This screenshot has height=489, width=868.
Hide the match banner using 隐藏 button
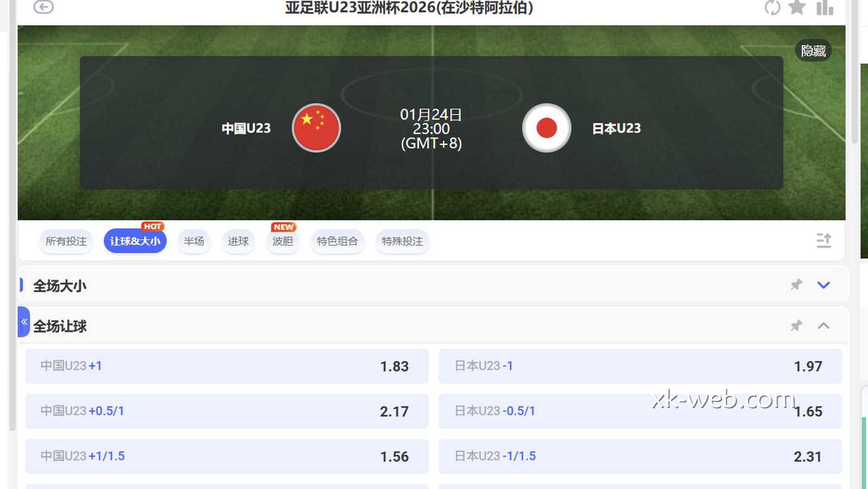(x=812, y=50)
